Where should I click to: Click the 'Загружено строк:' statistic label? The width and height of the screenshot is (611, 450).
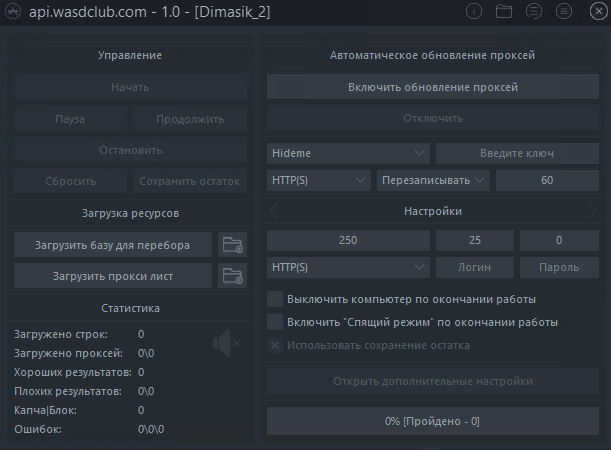pos(61,334)
